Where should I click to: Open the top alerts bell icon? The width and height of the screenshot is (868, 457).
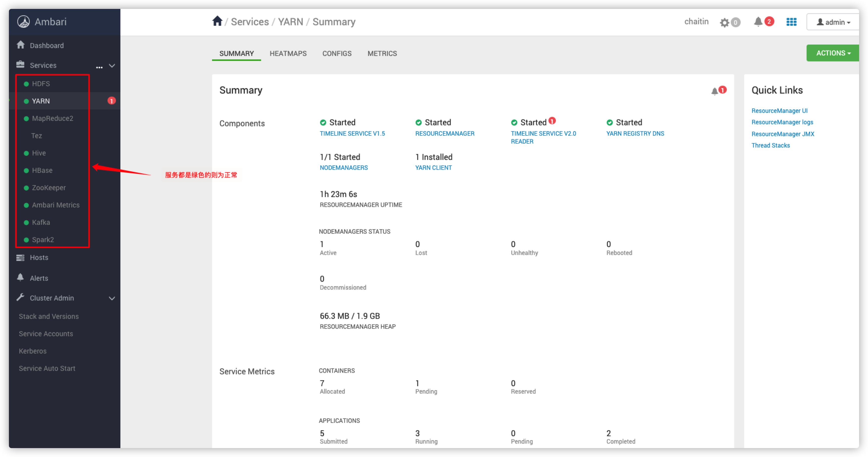(758, 22)
